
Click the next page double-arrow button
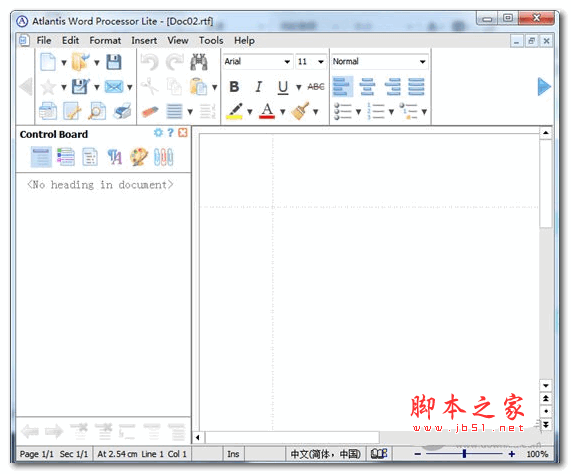[x=546, y=424]
